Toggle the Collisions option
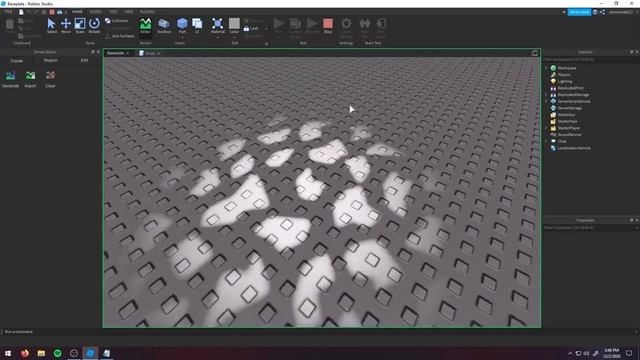 click(117, 21)
